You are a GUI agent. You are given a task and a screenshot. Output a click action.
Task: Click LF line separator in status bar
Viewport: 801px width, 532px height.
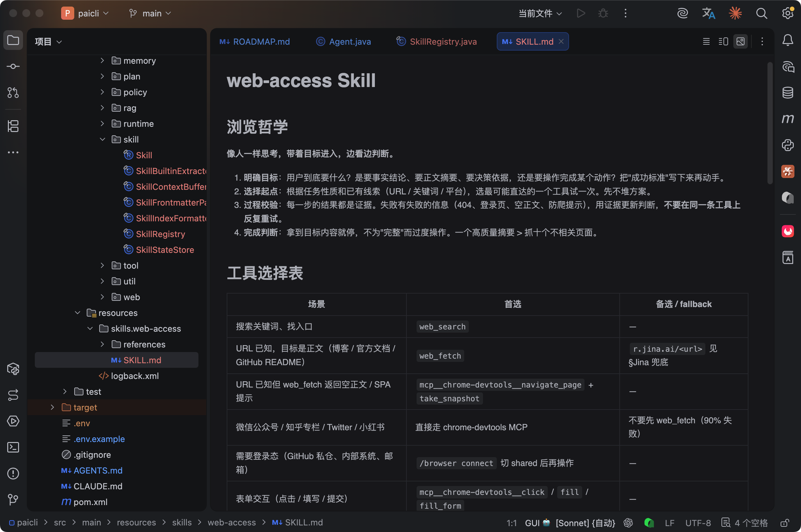tap(670, 522)
